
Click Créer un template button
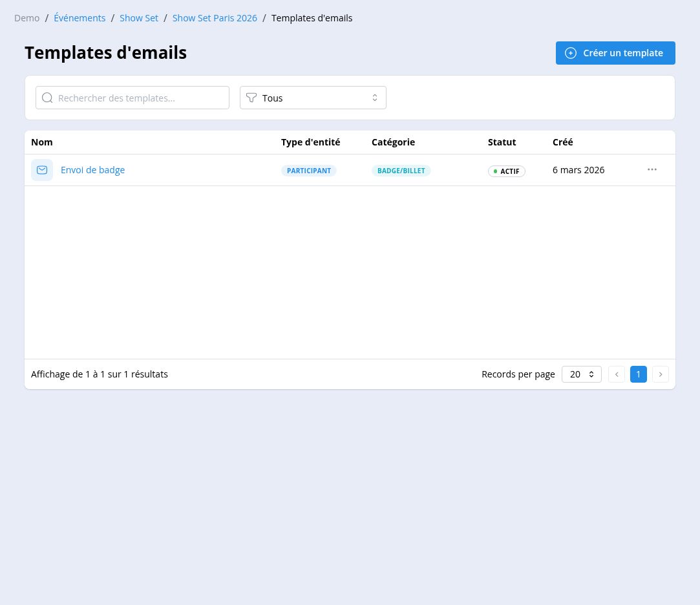[x=615, y=53]
